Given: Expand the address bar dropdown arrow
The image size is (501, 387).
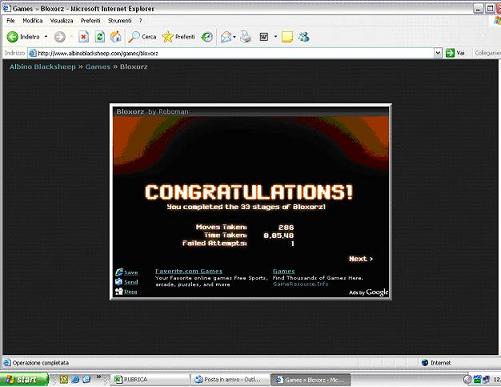Looking at the screenshot, I should coord(438,53).
